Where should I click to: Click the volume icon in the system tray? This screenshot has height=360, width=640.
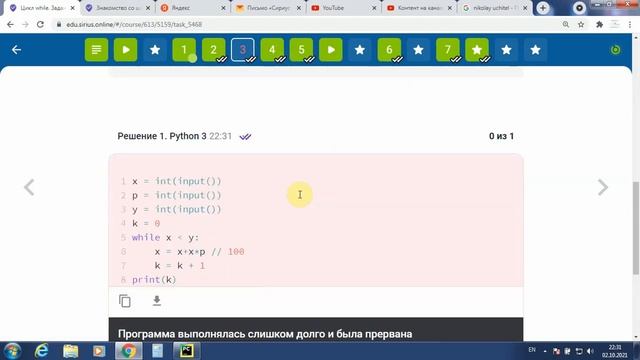[x=590, y=351]
